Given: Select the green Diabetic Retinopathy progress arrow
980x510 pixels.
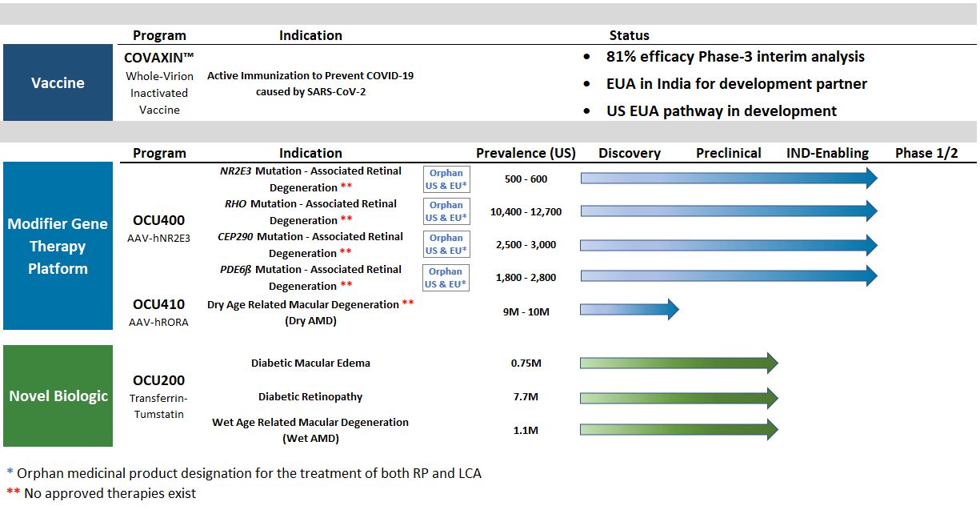Looking at the screenshot, I should (x=678, y=398).
